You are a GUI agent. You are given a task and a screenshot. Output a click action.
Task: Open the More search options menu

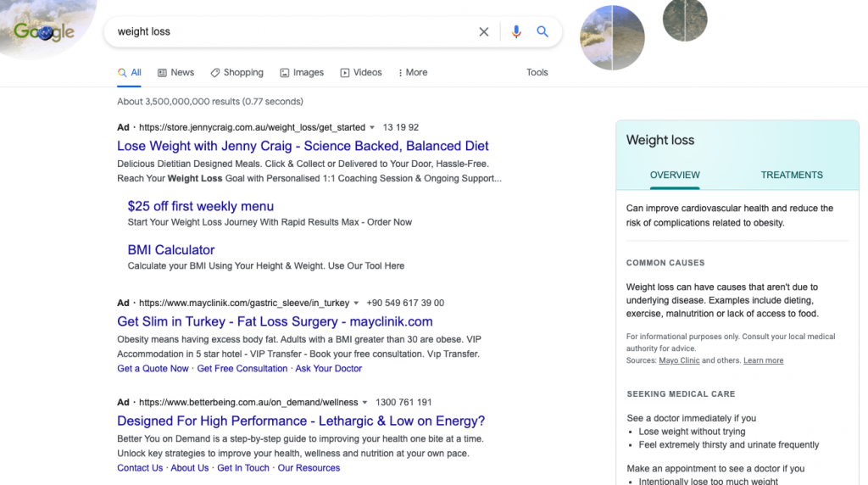pyautogui.click(x=413, y=73)
